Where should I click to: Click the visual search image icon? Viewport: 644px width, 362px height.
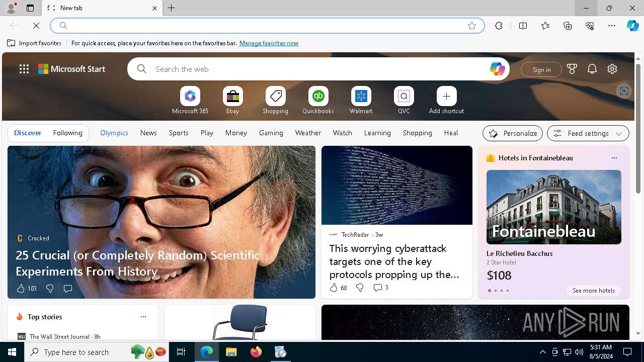[624, 91]
